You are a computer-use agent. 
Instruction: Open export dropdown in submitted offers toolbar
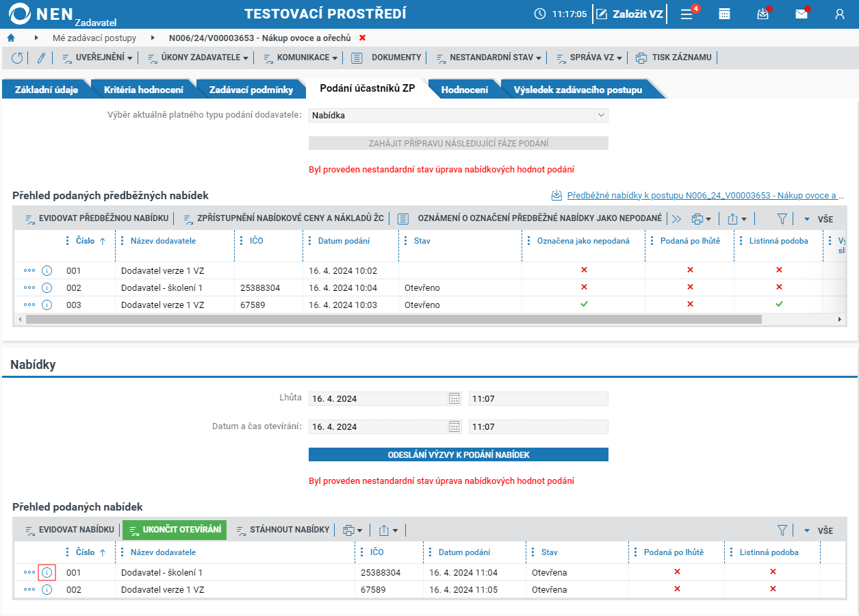(x=388, y=530)
